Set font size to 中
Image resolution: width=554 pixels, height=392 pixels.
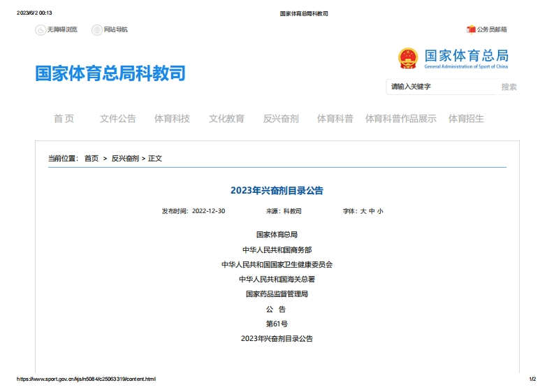click(372, 211)
